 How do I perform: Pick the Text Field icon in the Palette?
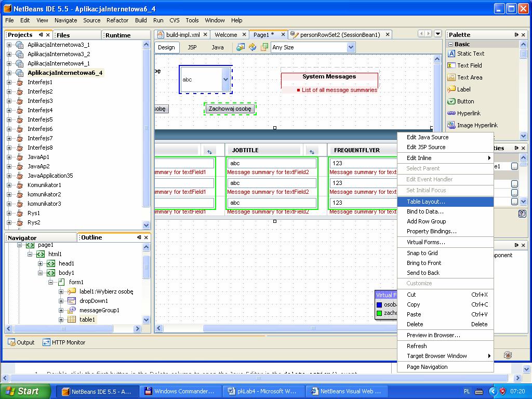coord(451,65)
